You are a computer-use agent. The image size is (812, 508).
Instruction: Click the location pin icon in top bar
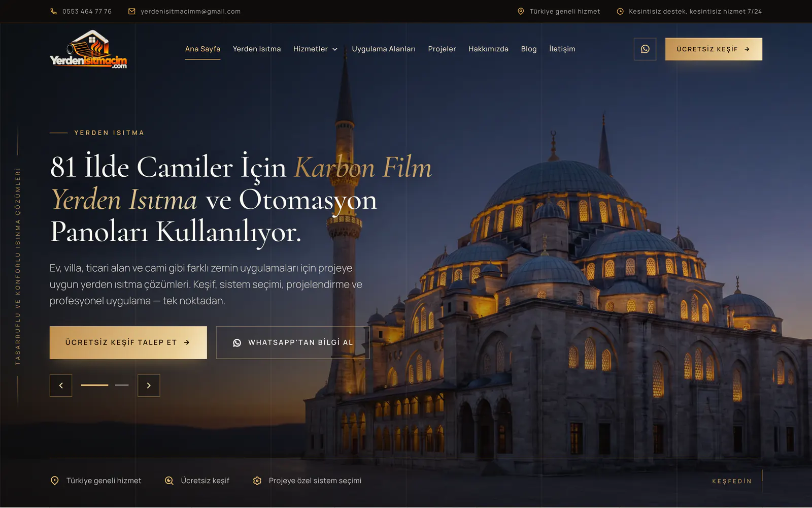click(521, 11)
